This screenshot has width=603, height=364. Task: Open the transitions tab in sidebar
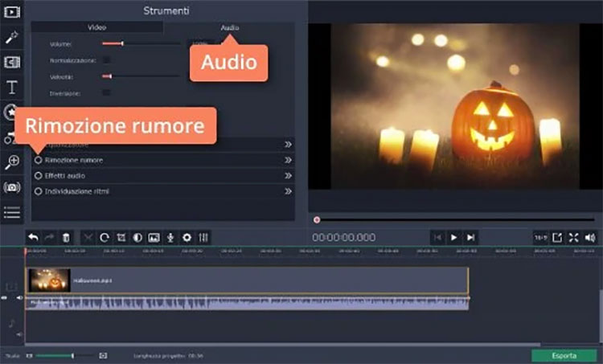(x=12, y=62)
